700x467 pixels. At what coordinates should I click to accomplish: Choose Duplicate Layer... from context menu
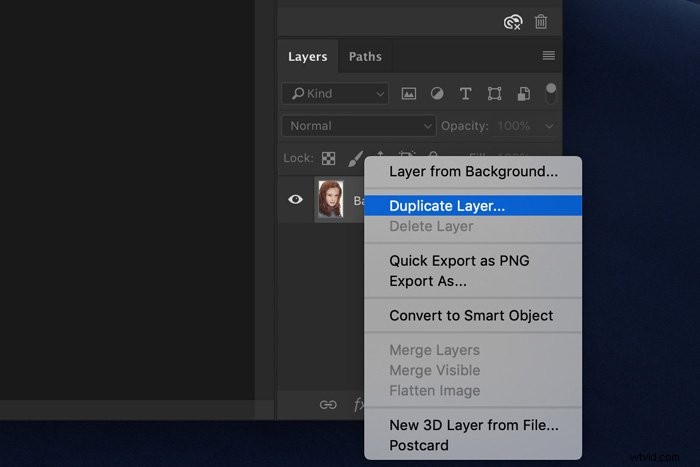pyautogui.click(x=447, y=206)
